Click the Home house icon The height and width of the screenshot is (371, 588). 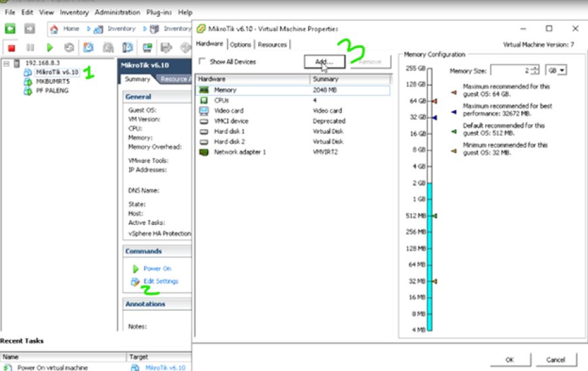point(54,29)
